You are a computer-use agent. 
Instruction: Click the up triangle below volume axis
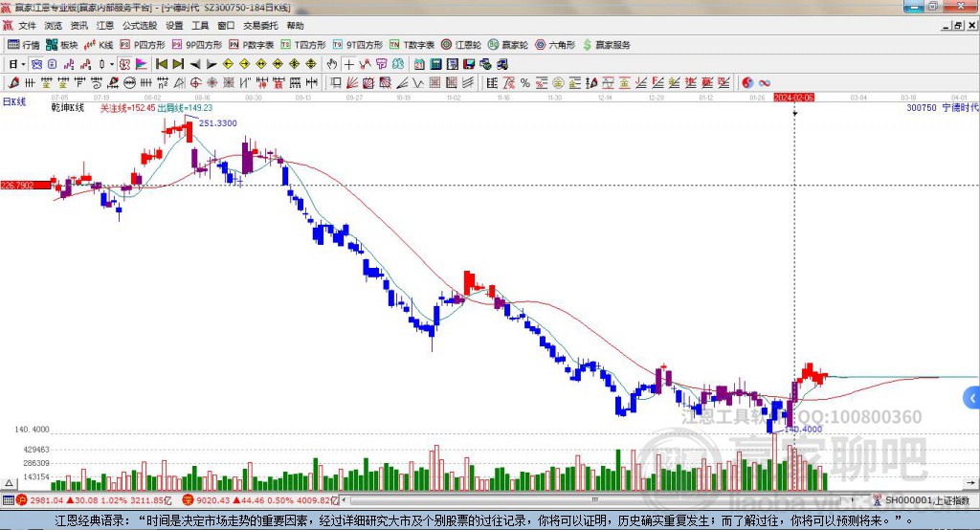(9, 483)
